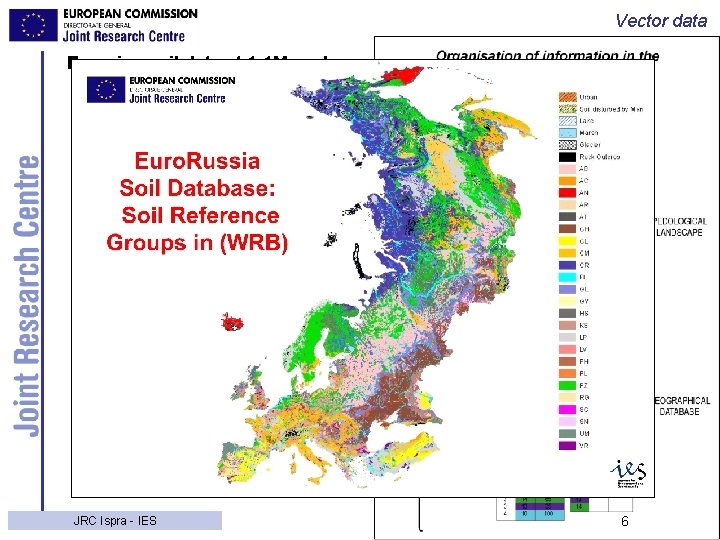The image size is (720, 540).
Task: Click the European Commission flag in the slide header
Action: (33, 25)
